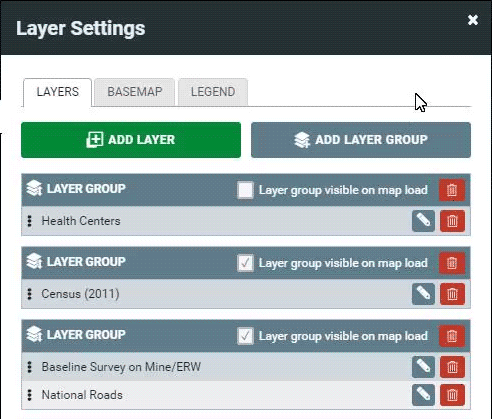Viewport: 492px width, 419px height.
Task: Delete Baseline Survey on Mine/ERW layer
Action: (x=452, y=367)
